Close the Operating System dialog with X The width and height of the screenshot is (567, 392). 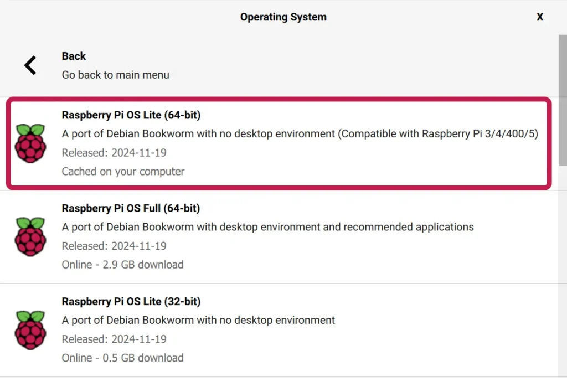[540, 17]
